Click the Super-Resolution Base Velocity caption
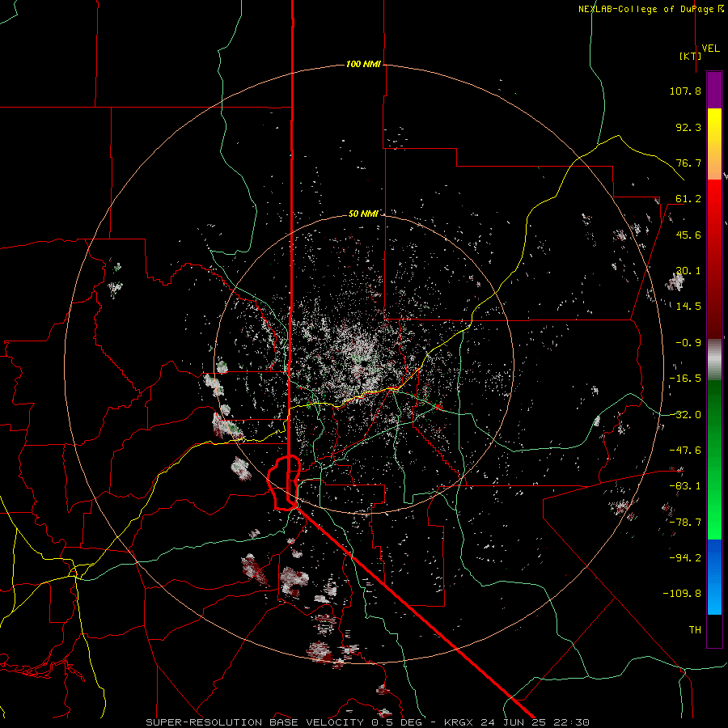Viewport: 728px width, 728px height. [368, 722]
